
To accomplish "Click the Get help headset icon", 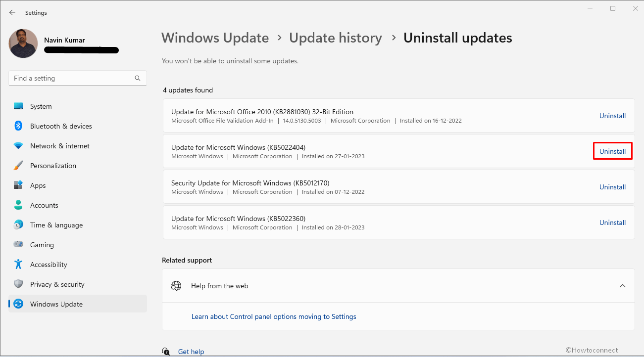I will coord(166,352).
